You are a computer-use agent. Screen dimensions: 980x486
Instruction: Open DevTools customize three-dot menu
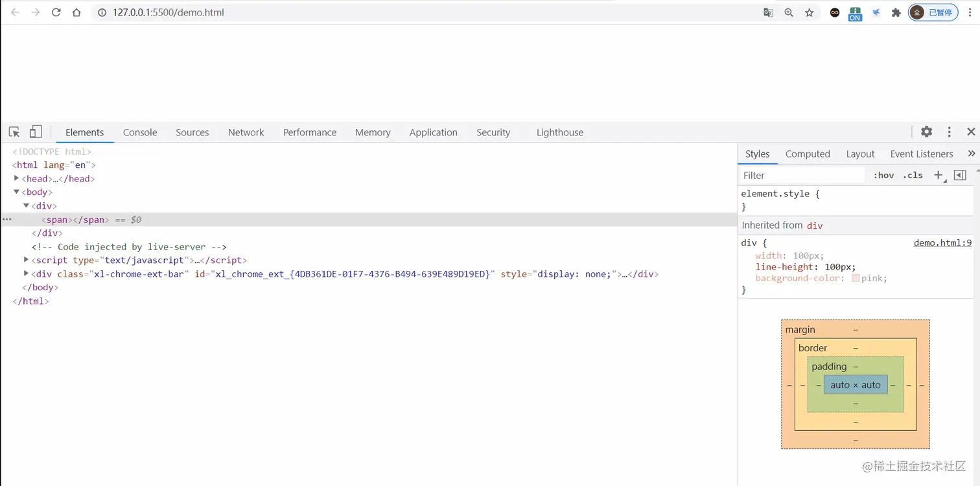949,132
